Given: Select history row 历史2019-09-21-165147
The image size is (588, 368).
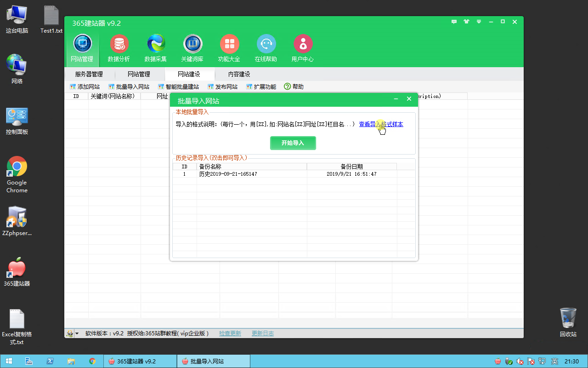Looking at the screenshot, I should (x=294, y=174).
